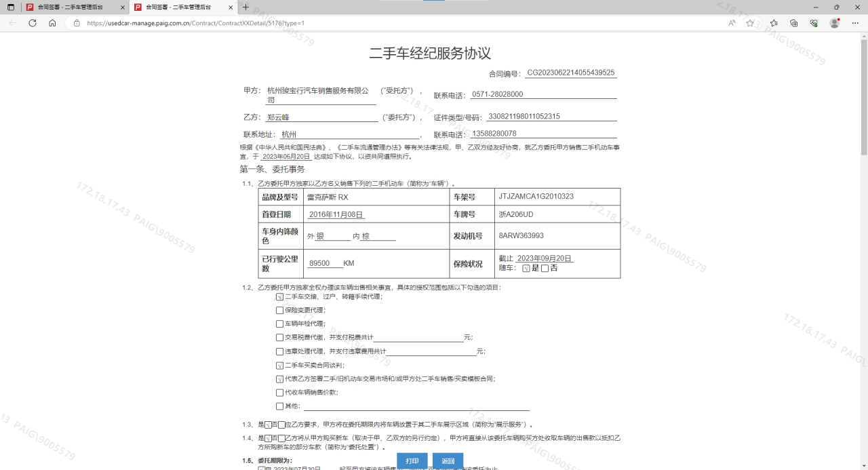This screenshot has width=868, height=470.
Task: Toggle the 代表乙方签署 contract checkbox
Action: 279,379
